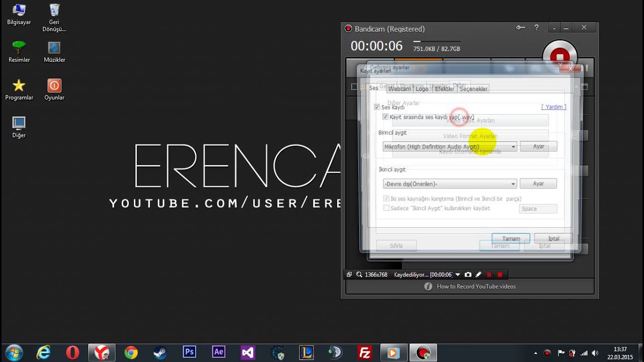Click the key registration icon in Bandicam title bar
The height and width of the screenshot is (362, 644).
click(522, 28)
